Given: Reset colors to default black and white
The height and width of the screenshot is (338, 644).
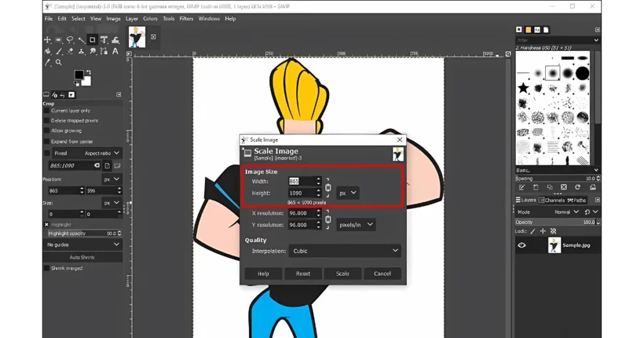Looking at the screenshot, I should coord(76,84).
